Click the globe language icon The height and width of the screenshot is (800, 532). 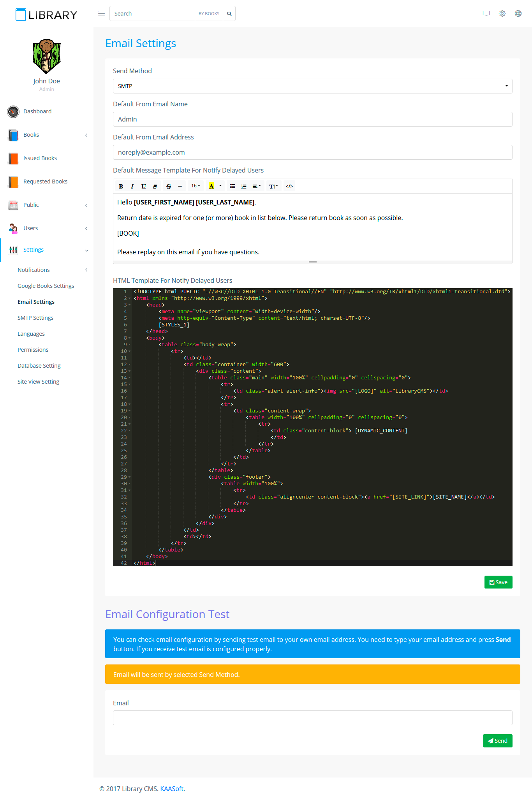[518, 14]
